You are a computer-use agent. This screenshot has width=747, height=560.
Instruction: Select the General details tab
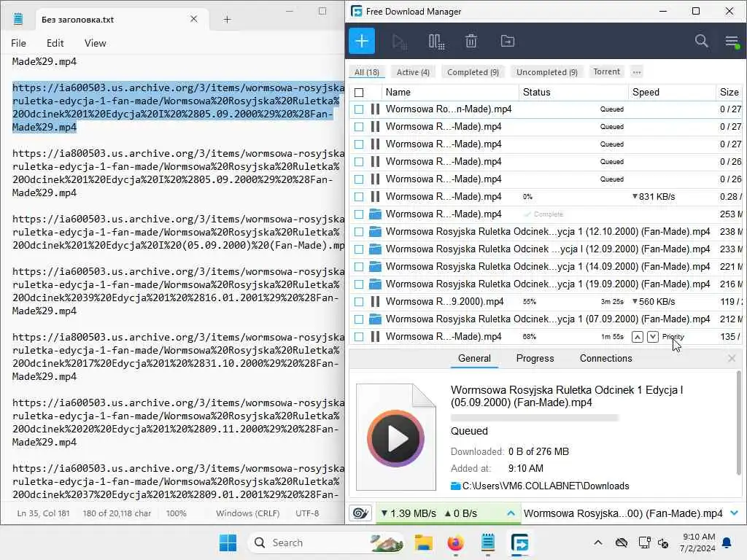click(x=474, y=359)
